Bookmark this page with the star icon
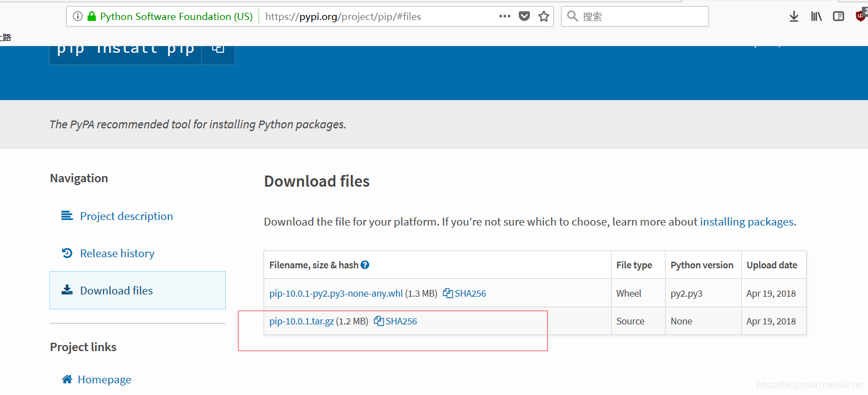868x395 pixels. [544, 17]
